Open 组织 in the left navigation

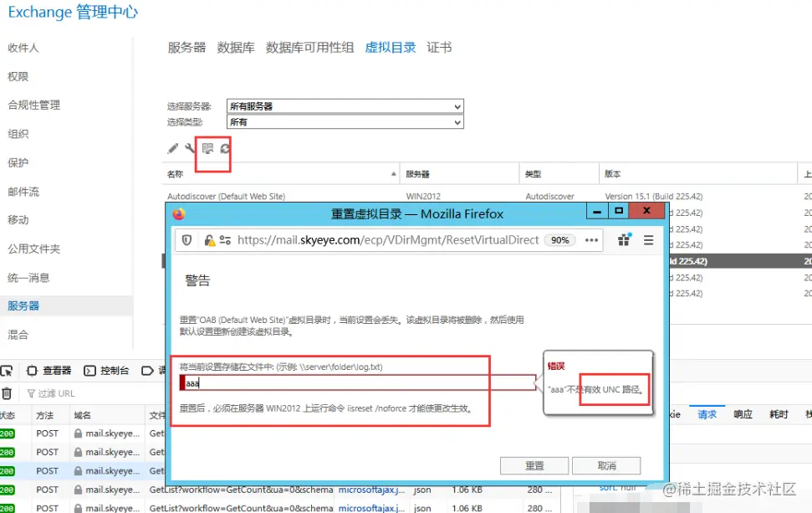[x=18, y=134]
